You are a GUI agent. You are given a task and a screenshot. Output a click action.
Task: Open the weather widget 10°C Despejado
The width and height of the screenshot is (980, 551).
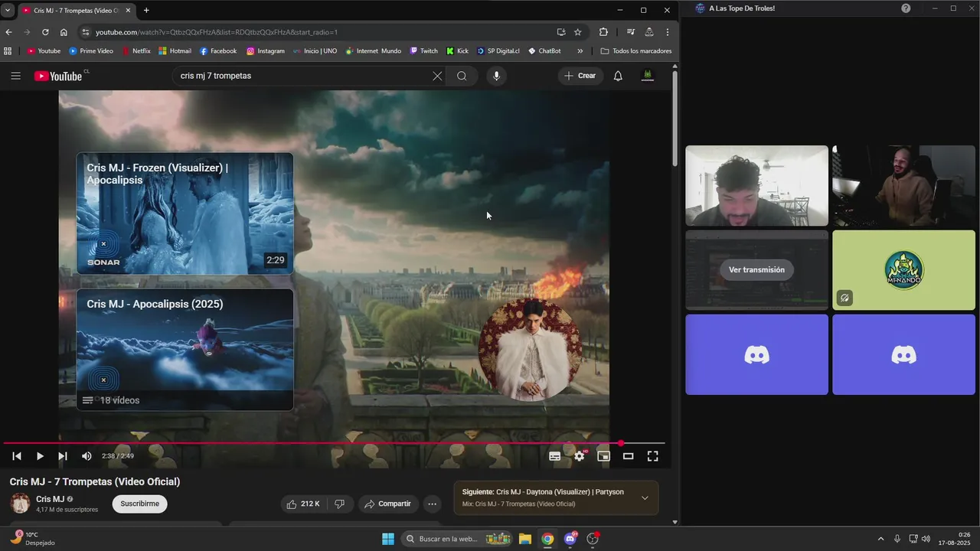(x=34, y=539)
